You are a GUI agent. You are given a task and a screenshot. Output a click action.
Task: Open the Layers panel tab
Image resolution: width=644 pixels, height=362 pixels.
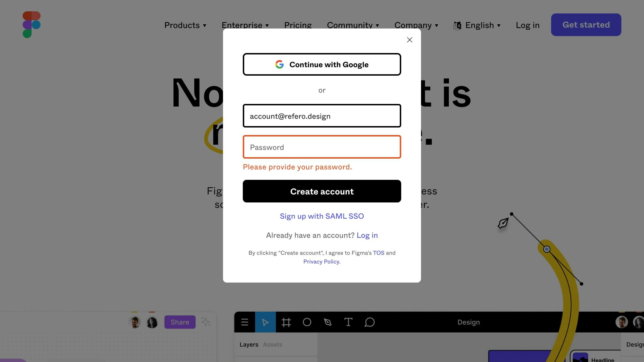[x=249, y=344]
